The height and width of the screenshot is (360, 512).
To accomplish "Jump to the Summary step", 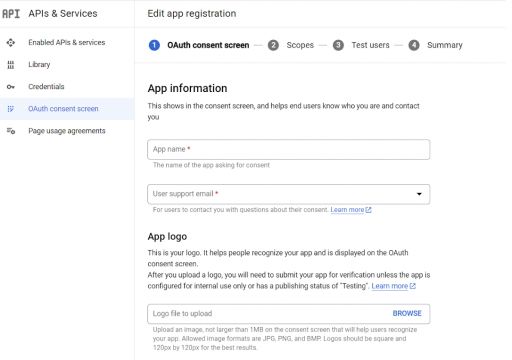I will 445,45.
